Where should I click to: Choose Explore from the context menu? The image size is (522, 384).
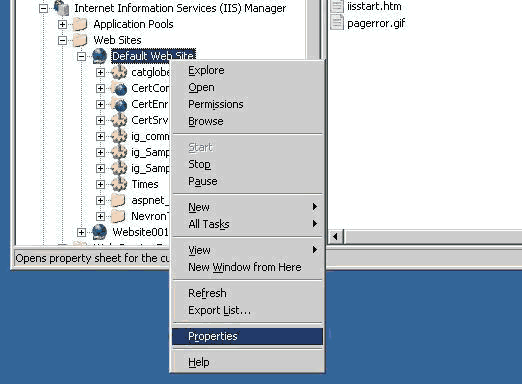click(x=247, y=70)
